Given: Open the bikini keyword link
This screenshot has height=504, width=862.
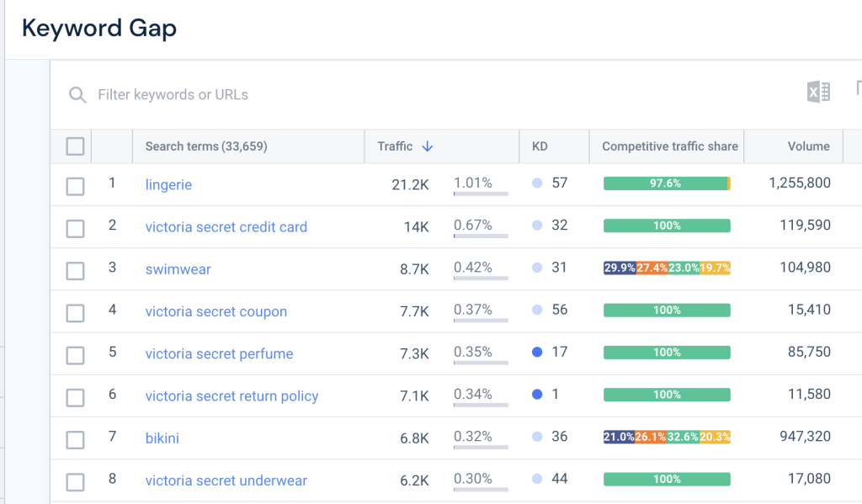Looking at the screenshot, I should 162,438.
